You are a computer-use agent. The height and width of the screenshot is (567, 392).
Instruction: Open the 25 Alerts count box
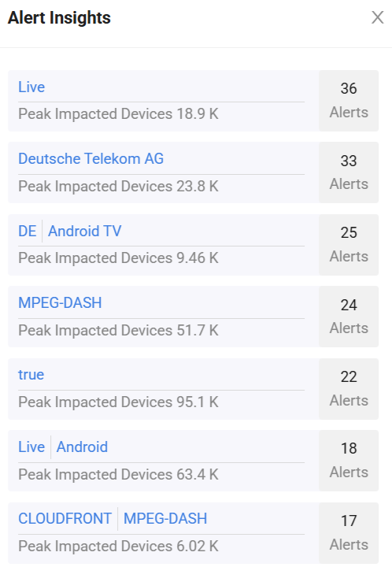click(x=349, y=245)
